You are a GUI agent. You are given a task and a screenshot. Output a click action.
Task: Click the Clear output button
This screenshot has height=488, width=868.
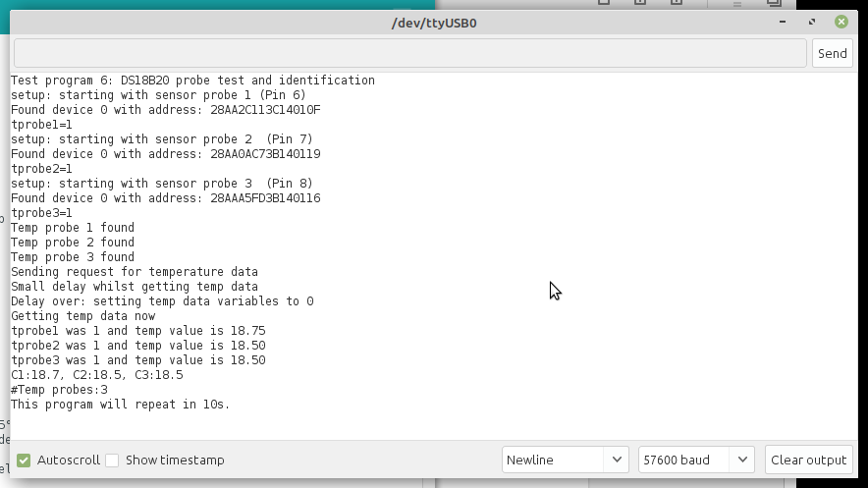(x=809, y=460)
